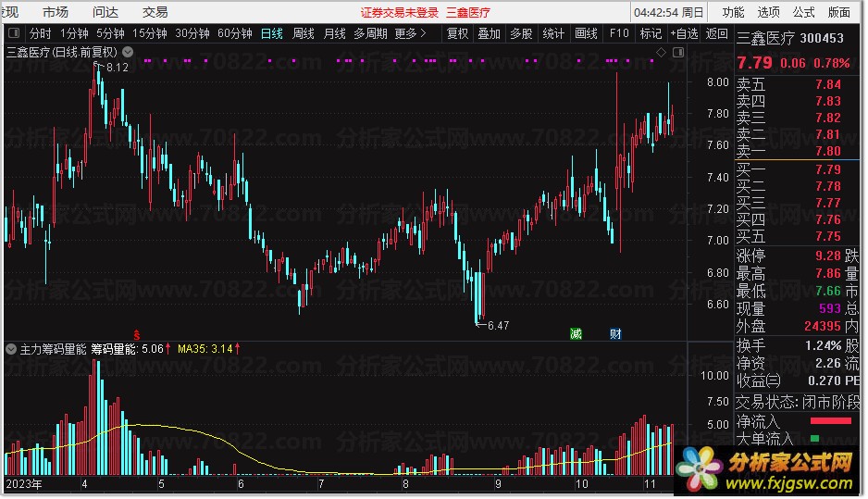868x499 pixels.
Task: Switch to 分时 chart period
Action: tap(41, 33)
